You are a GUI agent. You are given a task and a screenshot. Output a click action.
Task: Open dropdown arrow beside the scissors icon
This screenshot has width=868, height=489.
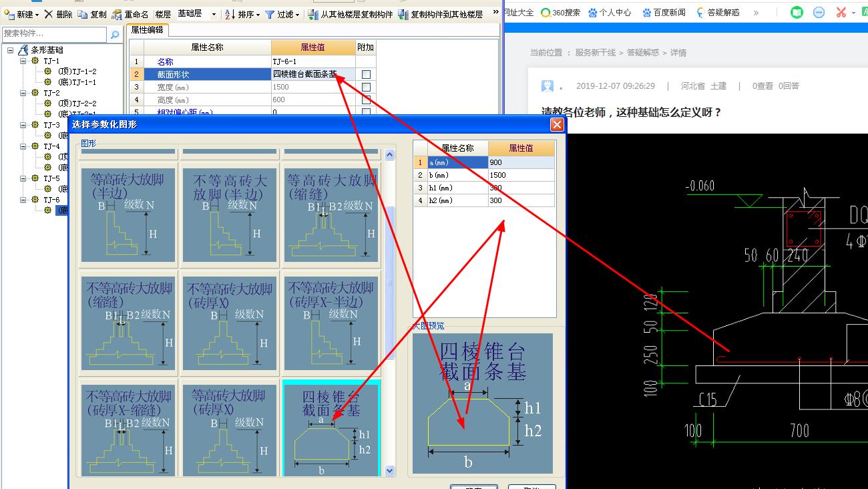coord(853,13)
